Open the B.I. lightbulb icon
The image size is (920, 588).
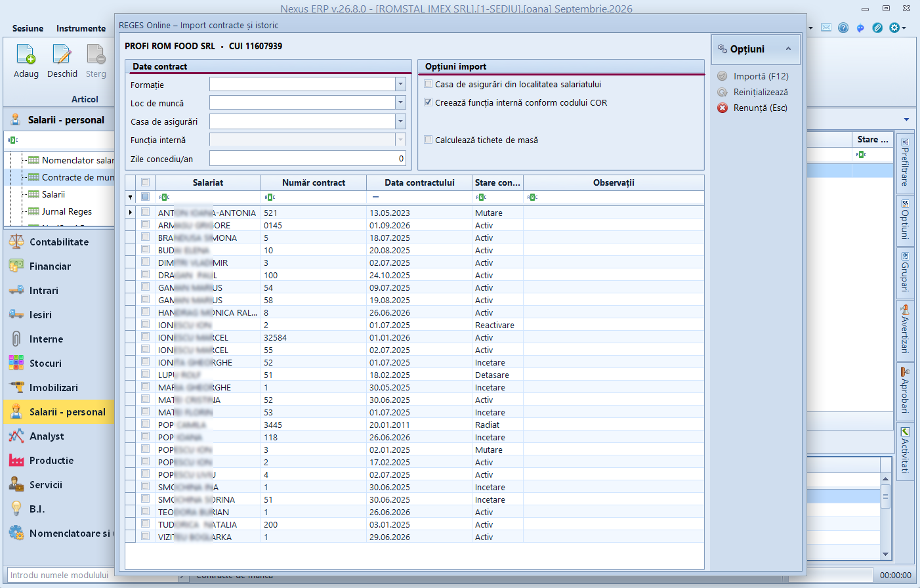[16, 509]
